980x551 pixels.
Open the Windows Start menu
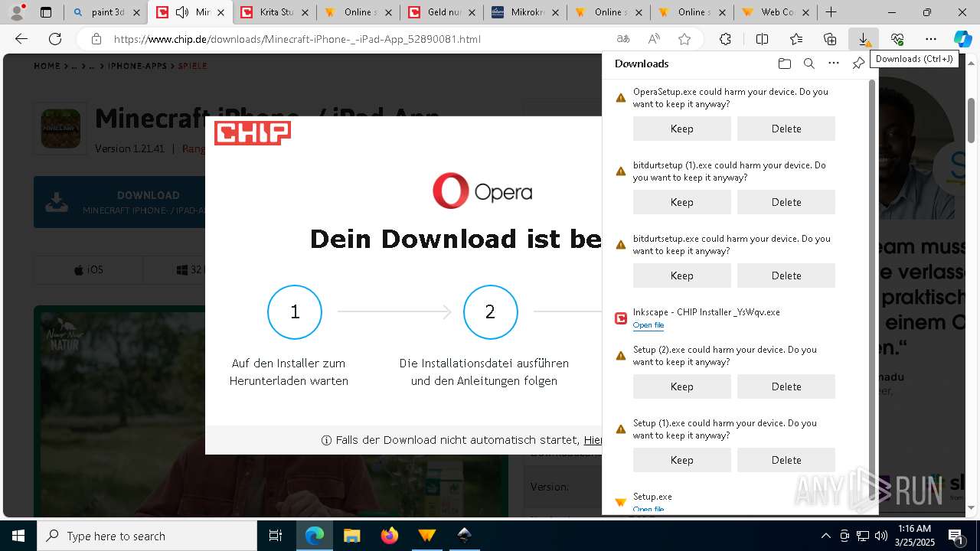[x=18, y=536]
